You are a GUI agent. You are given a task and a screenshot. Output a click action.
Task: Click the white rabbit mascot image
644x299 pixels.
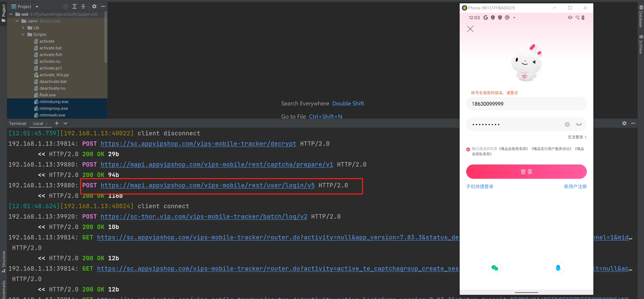[527, 62]
